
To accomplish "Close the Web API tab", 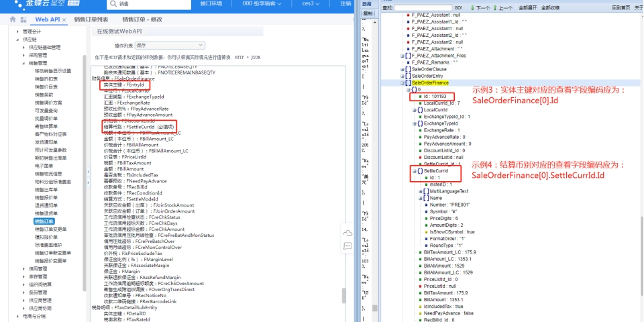I will 64,19.
